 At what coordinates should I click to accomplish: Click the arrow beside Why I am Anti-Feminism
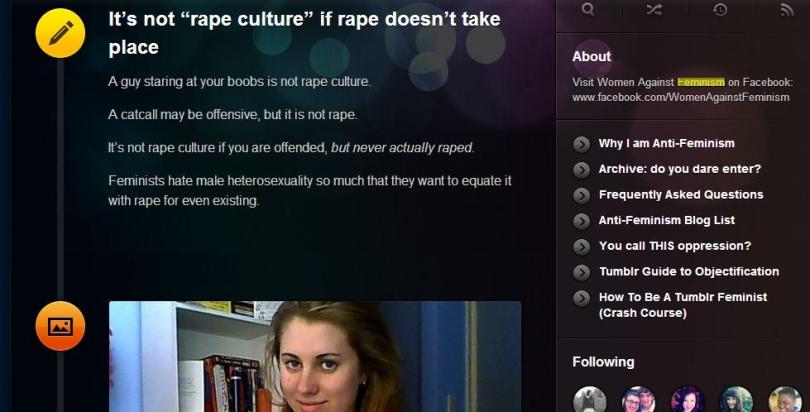click(x=582, y=144)
